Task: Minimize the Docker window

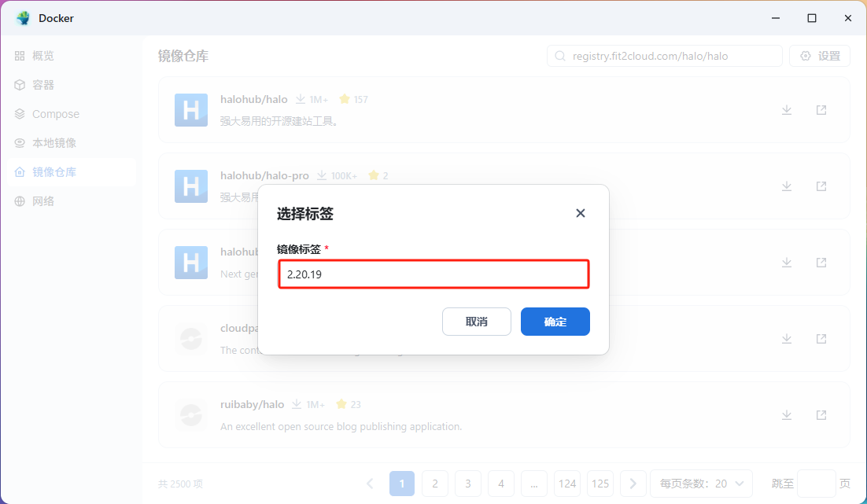Action: coord(776,18)
